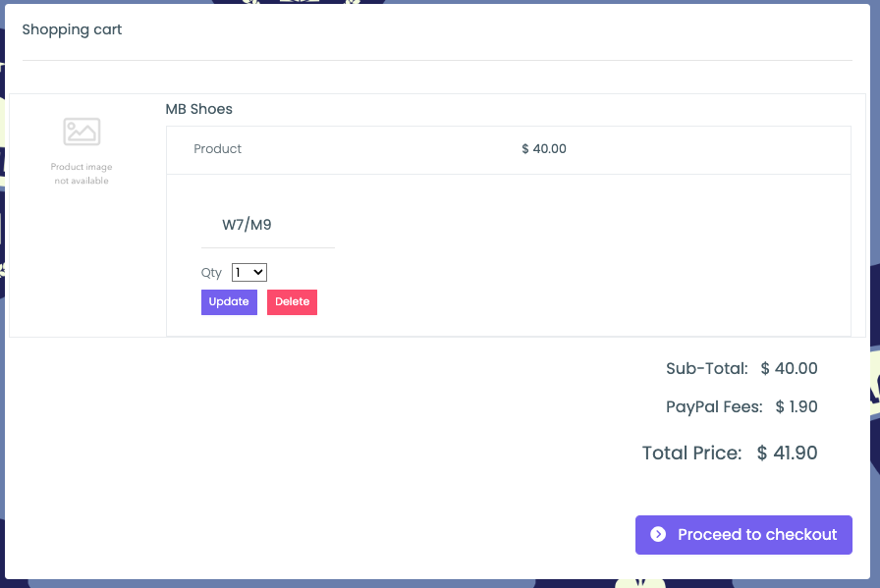Click the Shopping cart heading
The width and height of the screenshot is (880, 588).
(72, 29)
